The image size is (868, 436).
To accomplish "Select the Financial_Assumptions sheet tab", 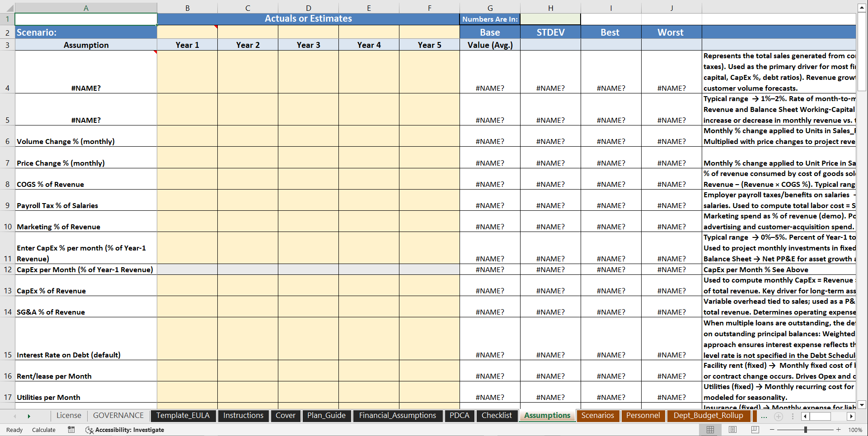I will tap(398, 415).
